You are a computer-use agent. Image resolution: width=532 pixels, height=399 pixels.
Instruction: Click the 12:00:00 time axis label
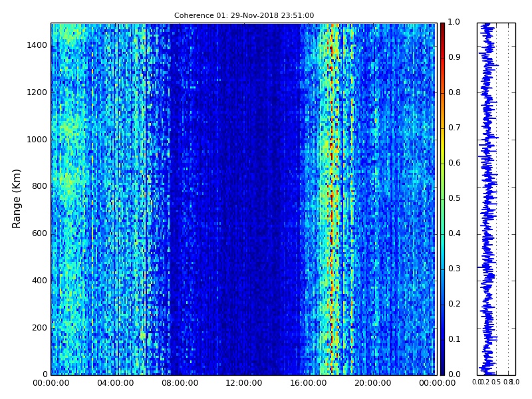point(244,383)
